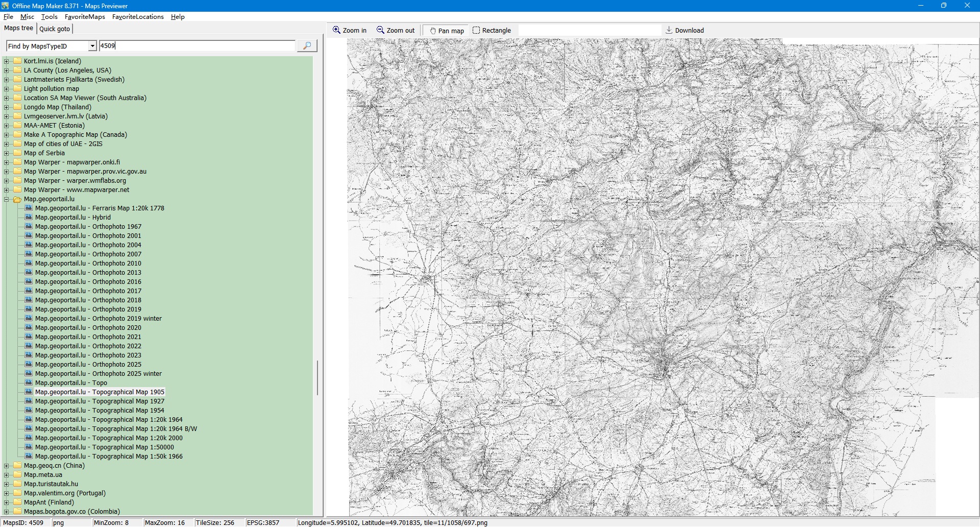Click the magnifier search button
The image size is (980, 527).
coord(307,46)
